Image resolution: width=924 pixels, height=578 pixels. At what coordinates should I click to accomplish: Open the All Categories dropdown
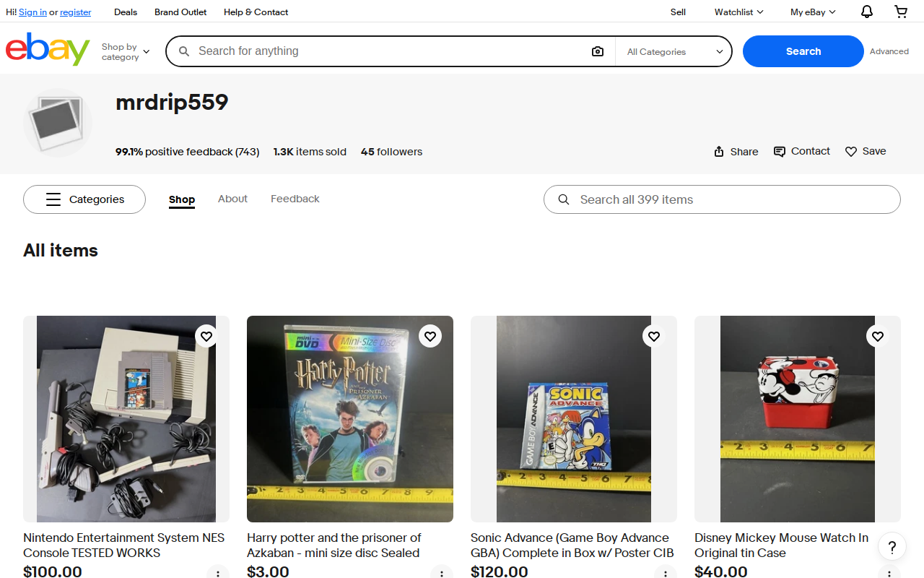pos(674,51)
